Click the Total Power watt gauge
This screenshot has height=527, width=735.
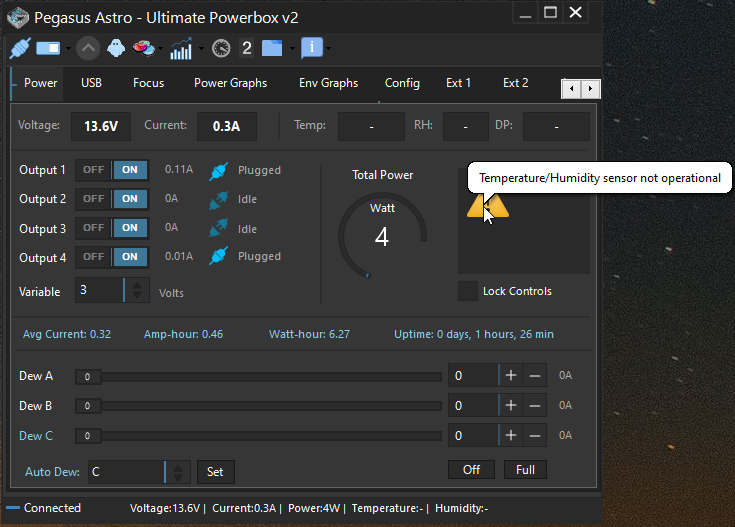pyautogui.click(x=382, y=236)
